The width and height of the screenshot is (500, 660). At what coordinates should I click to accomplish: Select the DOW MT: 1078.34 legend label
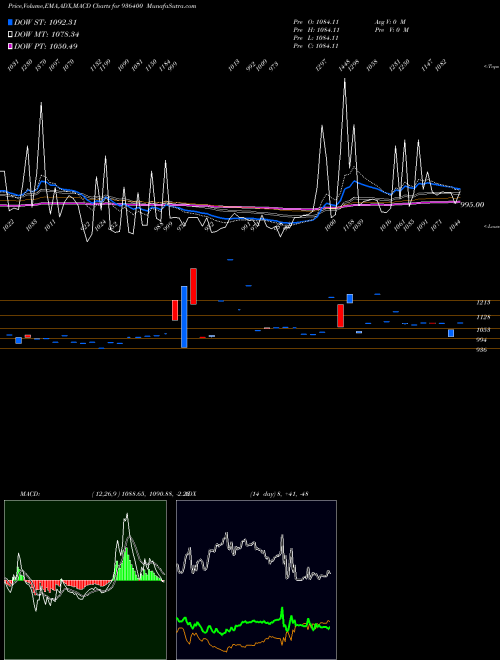(x=47, y=35)
